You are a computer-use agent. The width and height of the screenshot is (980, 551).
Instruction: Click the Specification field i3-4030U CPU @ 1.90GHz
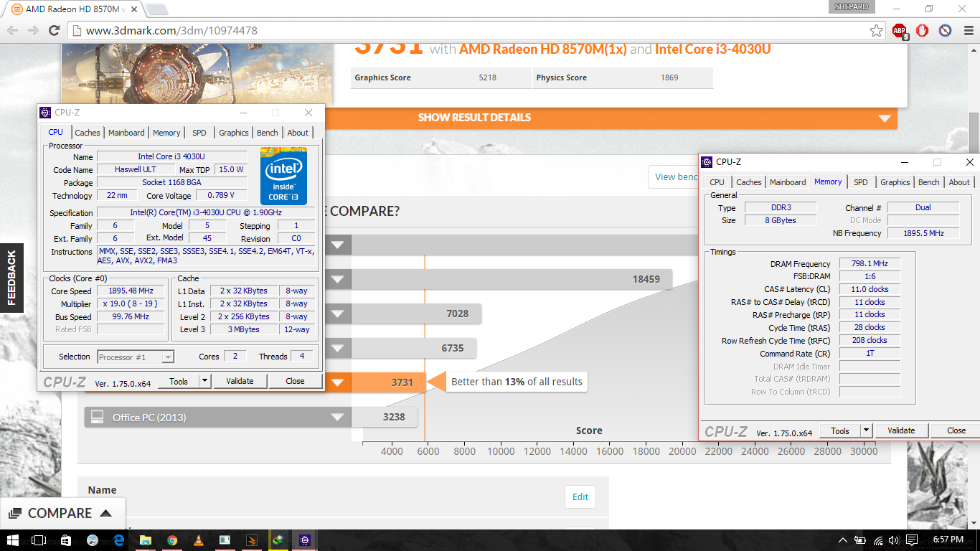click(x=206, y=213)
